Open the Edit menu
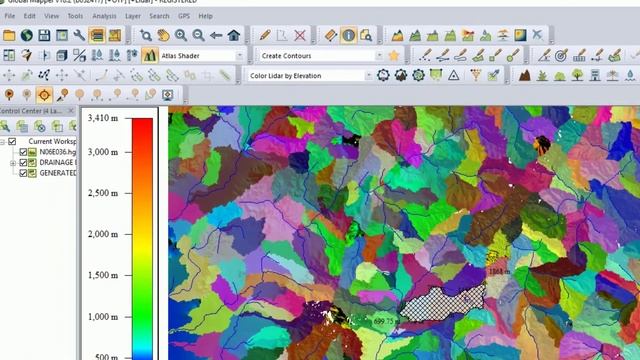Screen dimensions: 640x360 (29, 16)
